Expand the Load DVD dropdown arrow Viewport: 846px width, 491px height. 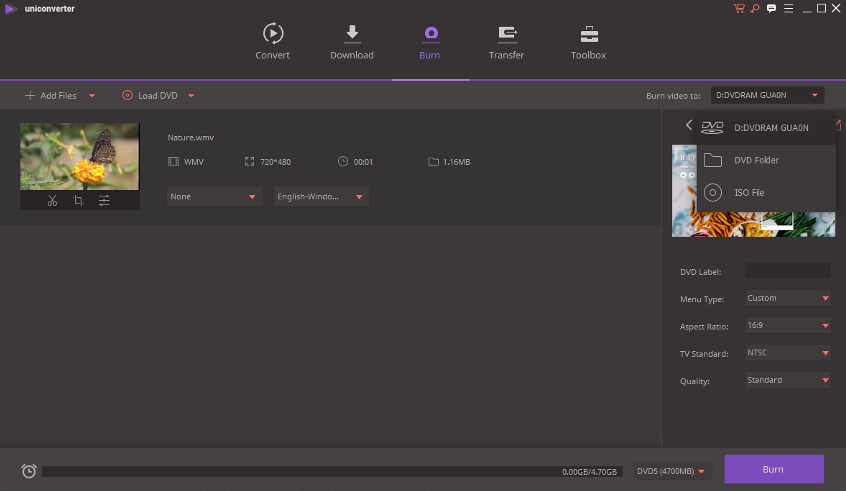point(191,96)
